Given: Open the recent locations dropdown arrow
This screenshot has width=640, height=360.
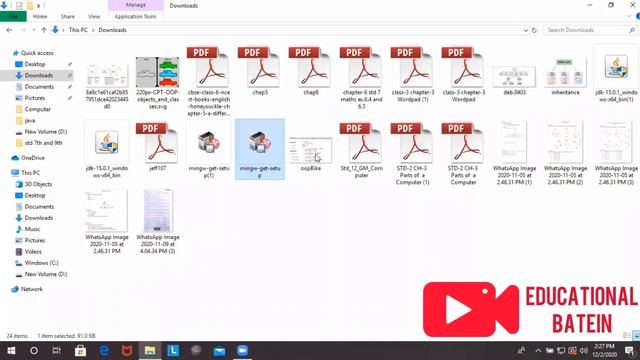Looking at the screenshot, I should click(x=34, y=30).
